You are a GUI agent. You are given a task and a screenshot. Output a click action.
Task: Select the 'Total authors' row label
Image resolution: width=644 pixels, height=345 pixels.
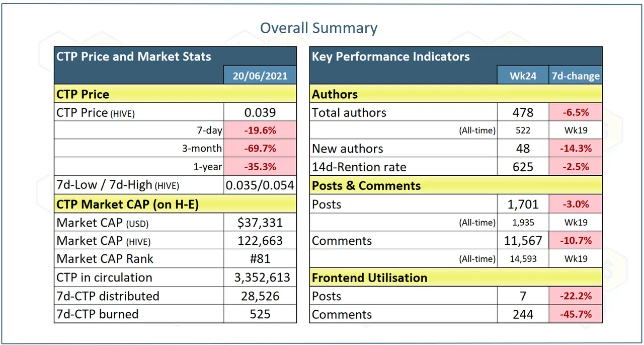tap(349, 112)
